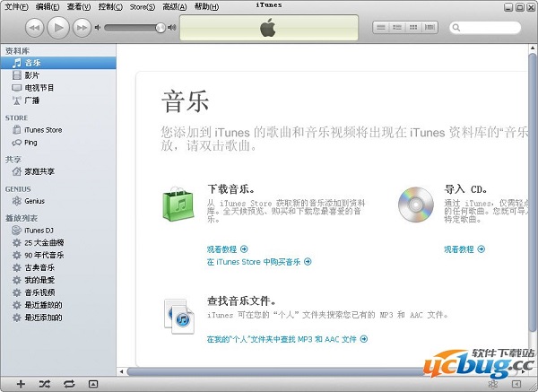
Task: Open 观看教程 link under 下载音乐
Action: coord(227,248)
